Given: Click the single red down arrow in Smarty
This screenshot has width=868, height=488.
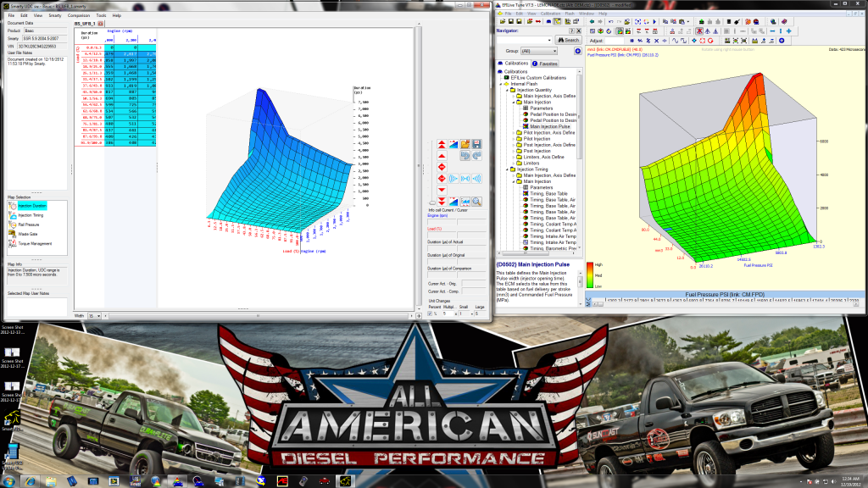Looking at the screenshot, I should (442, 190).
